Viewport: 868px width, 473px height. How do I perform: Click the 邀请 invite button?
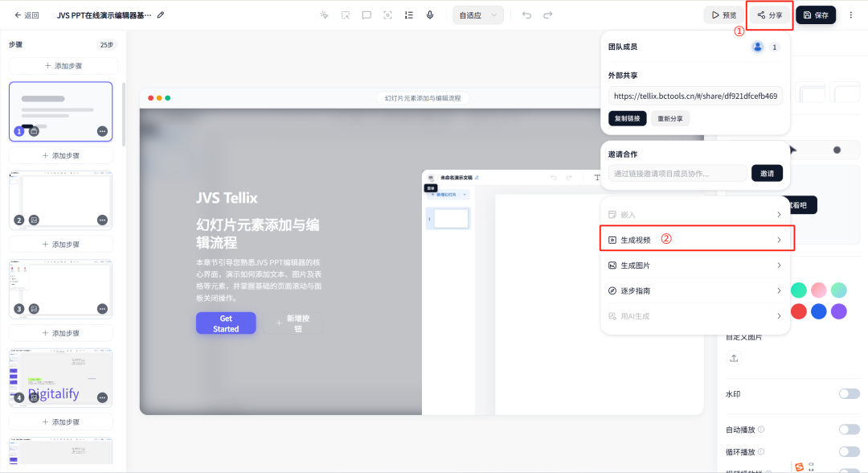[x=767, y=174]
